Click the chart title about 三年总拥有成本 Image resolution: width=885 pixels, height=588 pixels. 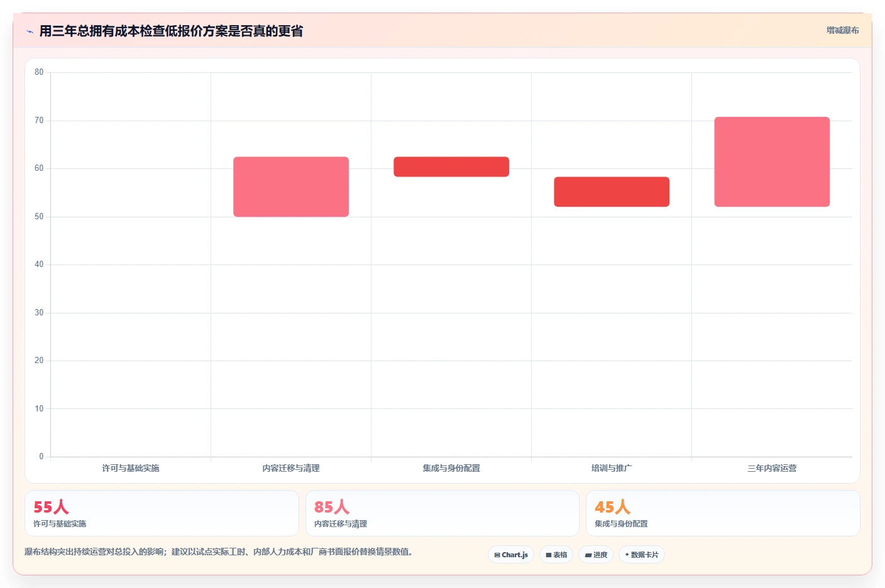point(171,31)
